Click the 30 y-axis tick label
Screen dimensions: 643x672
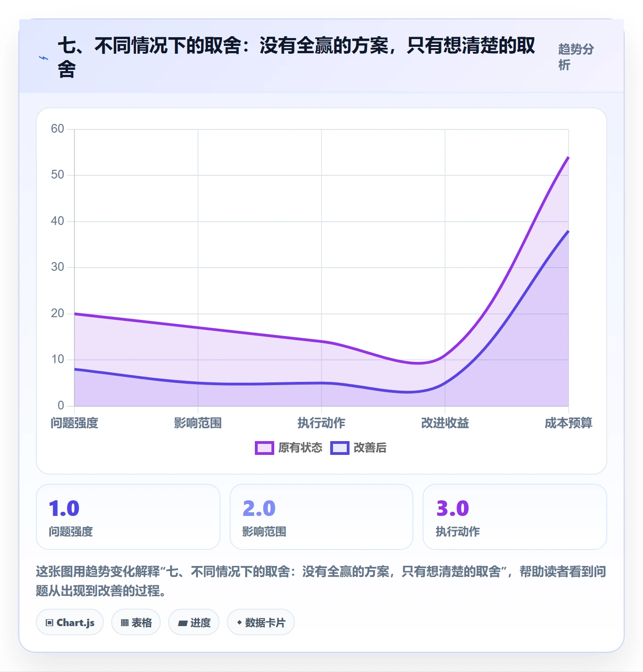[x=57, y=267]
